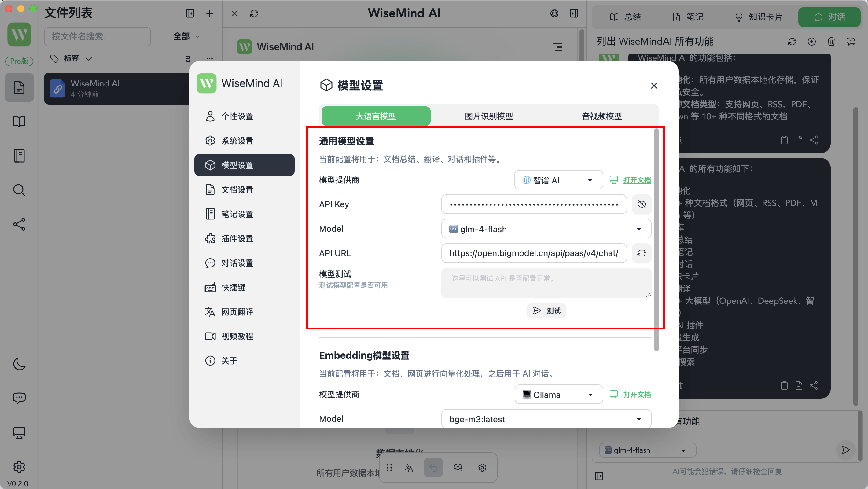
Task: Open the notebook icon in left sidebar
Action: coord(19,156)
